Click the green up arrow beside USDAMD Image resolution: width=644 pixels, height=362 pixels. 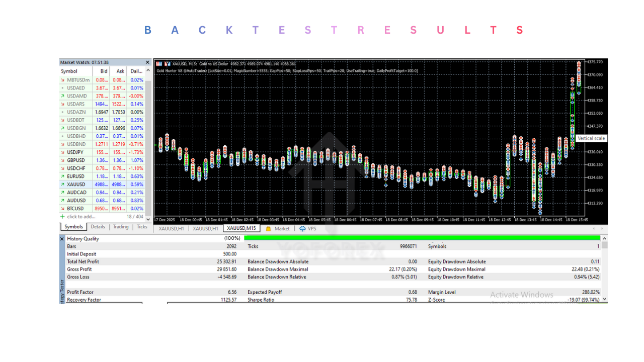[62, 96]
